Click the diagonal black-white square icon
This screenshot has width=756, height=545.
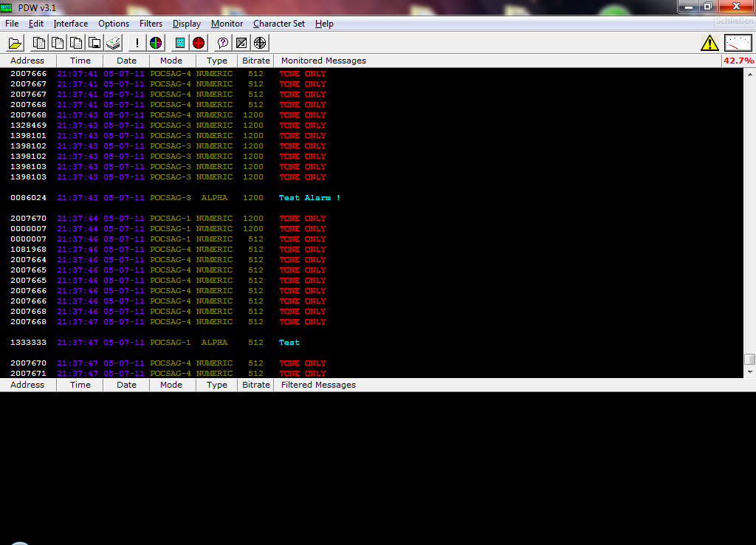pos(241,43)
